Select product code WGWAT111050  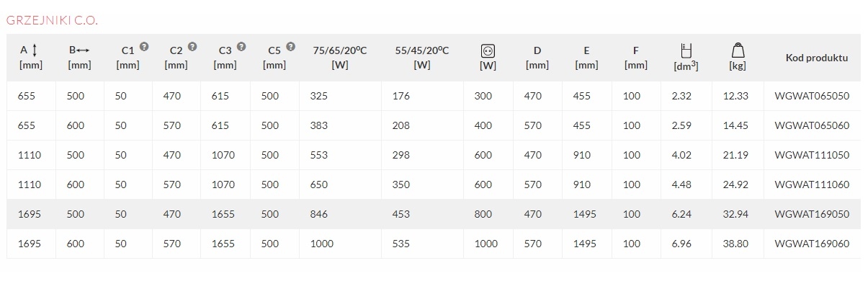812,155
